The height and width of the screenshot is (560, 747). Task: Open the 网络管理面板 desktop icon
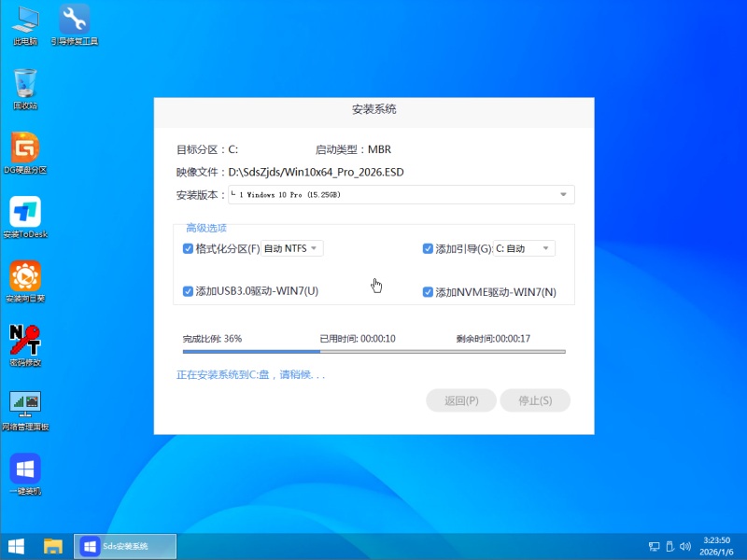point(25,404)
